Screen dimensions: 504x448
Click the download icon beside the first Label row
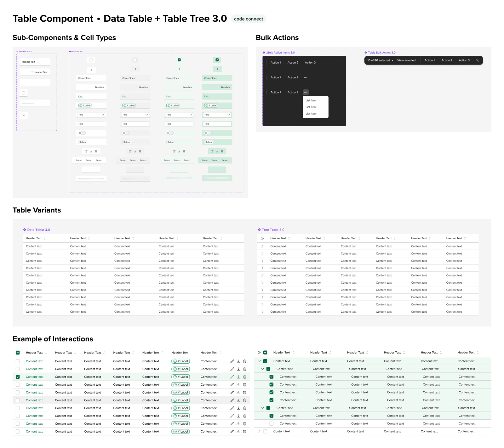(238, 361)
